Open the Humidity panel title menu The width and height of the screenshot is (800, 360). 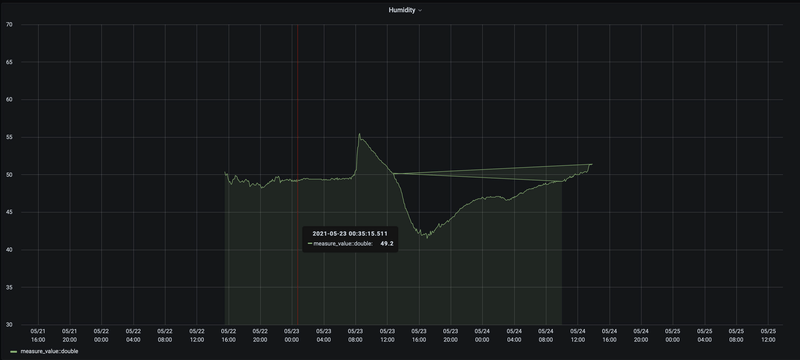tap(402, 10)
